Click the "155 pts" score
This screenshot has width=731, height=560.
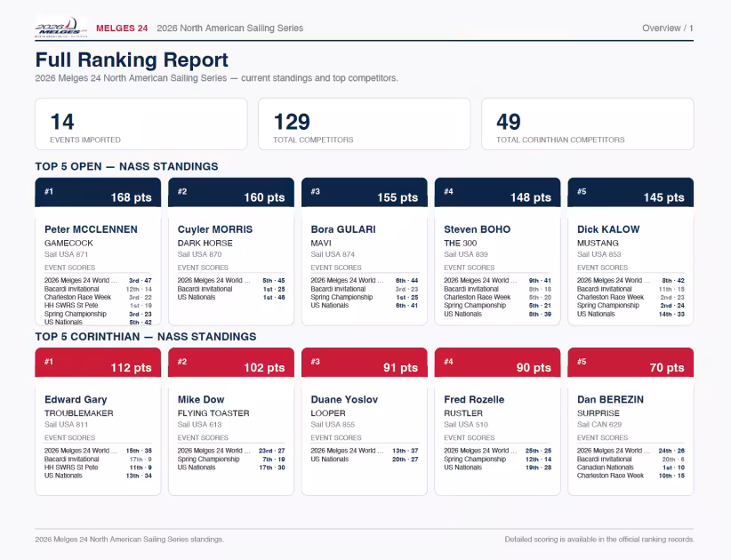pyautogui.click(x=398, y=197)
